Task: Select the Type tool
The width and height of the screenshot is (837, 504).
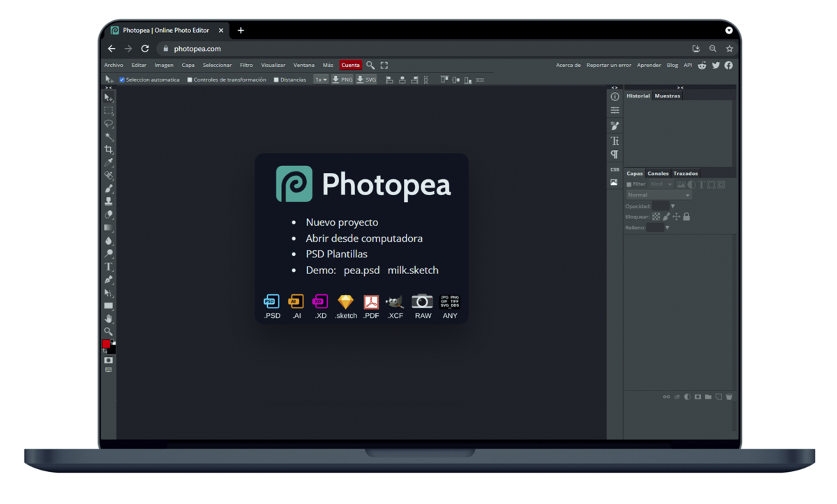Action: click(x=108, y=266)
